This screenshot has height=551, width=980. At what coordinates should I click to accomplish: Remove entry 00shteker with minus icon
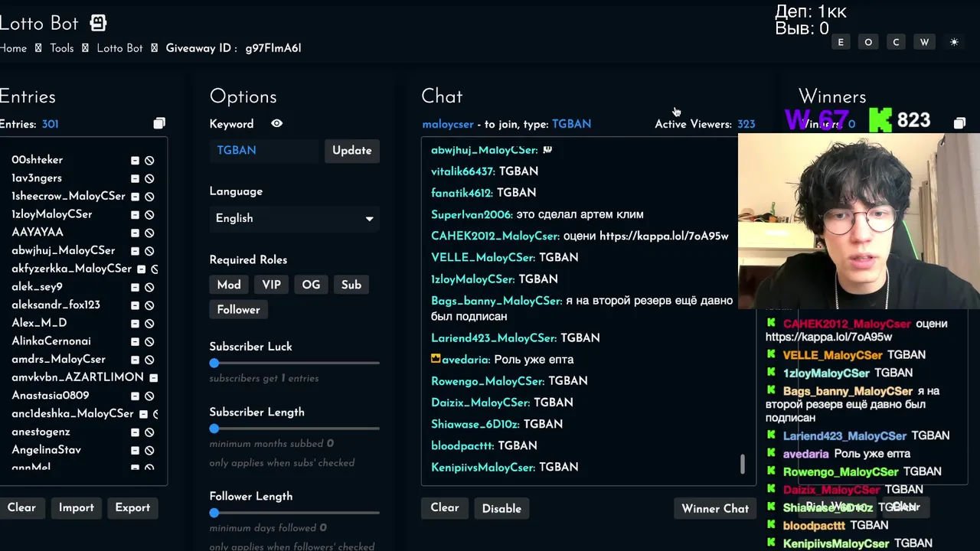pos(135,161)
